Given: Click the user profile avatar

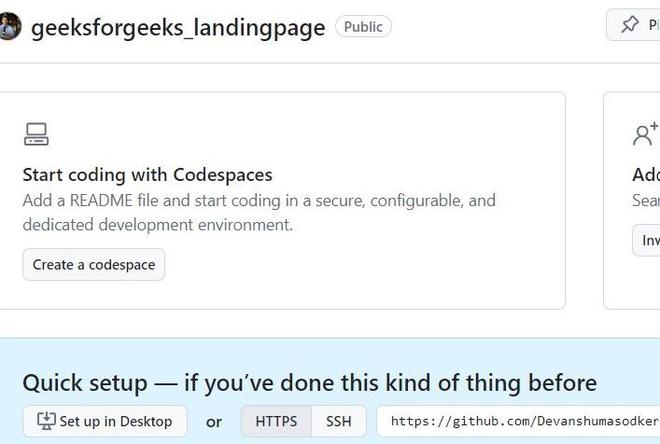Looking at the screenshot, I should pyautogui.click(x=9, y=27).
